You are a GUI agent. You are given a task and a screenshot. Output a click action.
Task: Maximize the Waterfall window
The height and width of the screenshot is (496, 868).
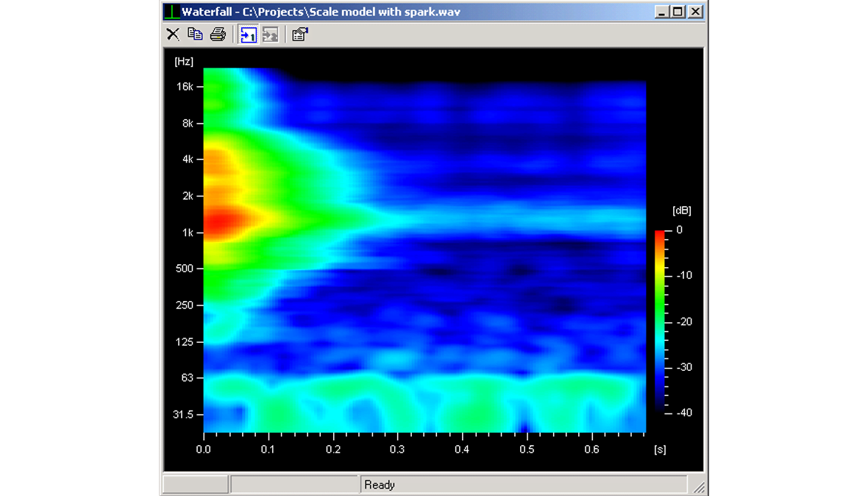[677, 12]
